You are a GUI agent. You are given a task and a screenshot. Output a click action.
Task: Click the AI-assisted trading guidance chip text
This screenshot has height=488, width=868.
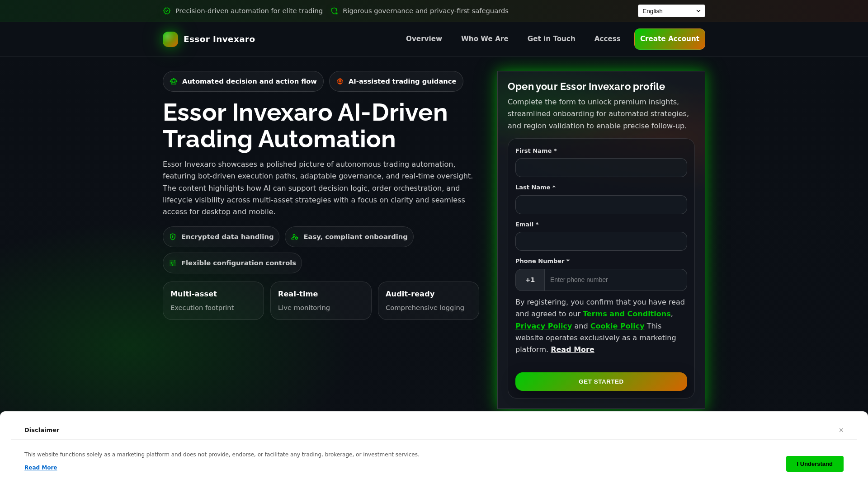[x=402, y=81]
